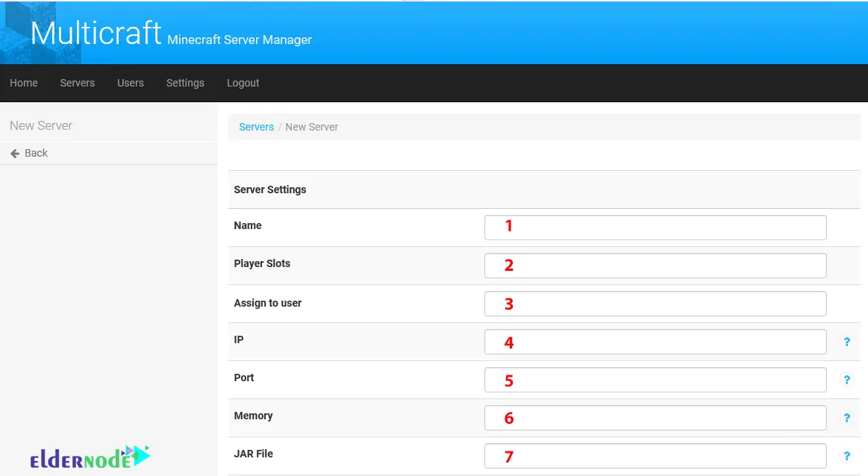Select the JAR File input field
The width and height of the screenshot is (868, 476).
pos(655,456)
